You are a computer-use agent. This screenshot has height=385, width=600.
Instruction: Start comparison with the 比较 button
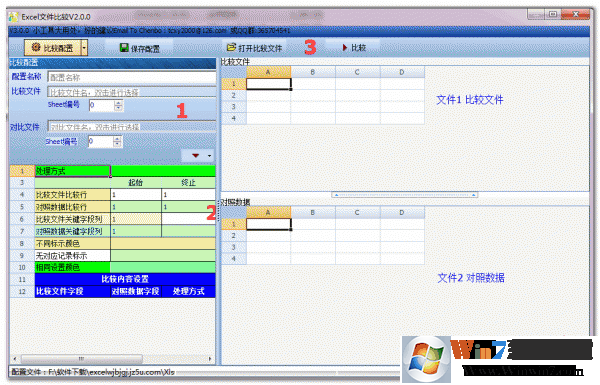354,47
